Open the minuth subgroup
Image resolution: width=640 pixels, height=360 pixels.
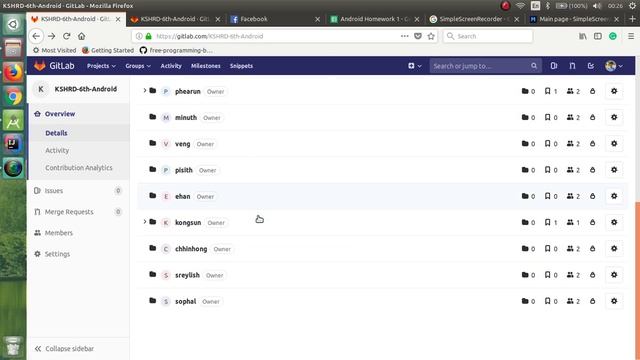pyautogui.click(x=186, y=118)
